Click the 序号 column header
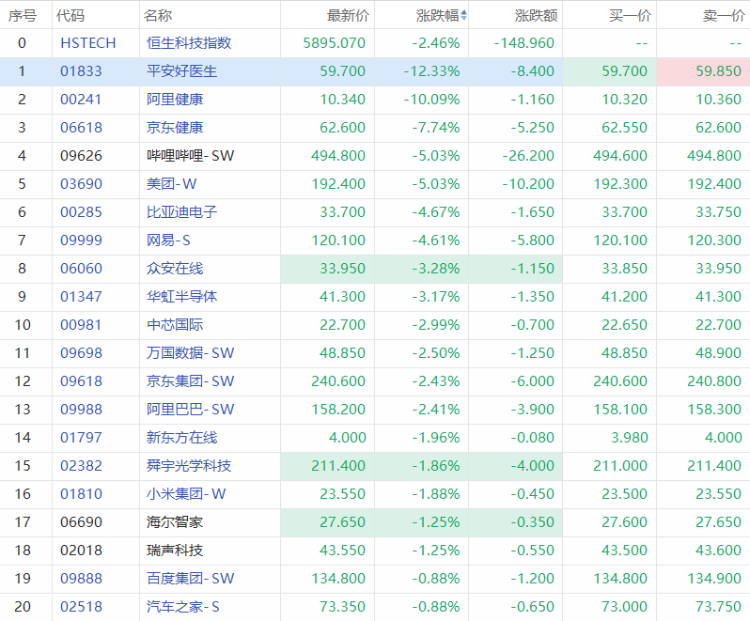 pos(22,16)
